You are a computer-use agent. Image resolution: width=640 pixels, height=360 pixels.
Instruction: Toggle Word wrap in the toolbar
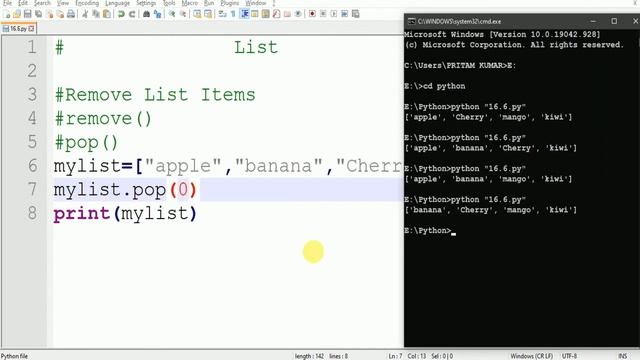222,14
